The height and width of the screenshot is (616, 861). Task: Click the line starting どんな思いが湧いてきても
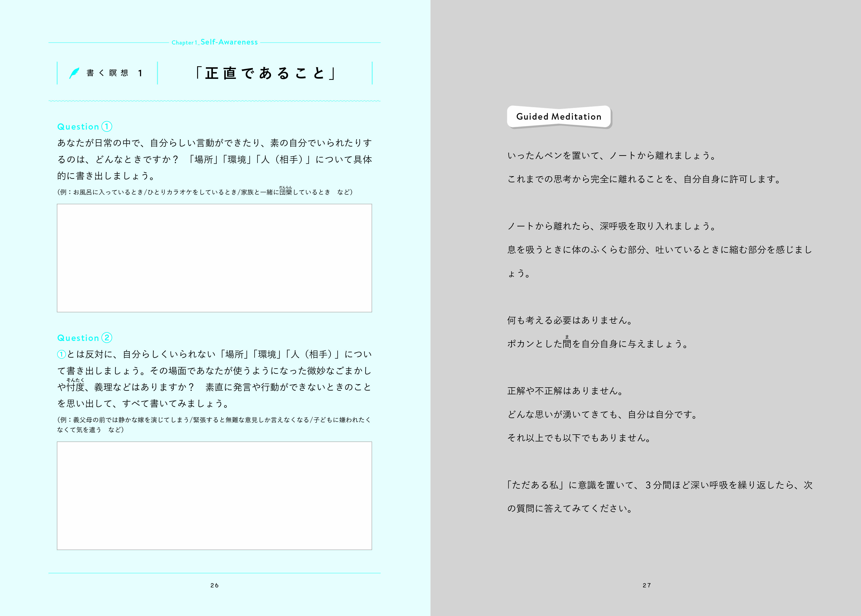tap(602, 415)
